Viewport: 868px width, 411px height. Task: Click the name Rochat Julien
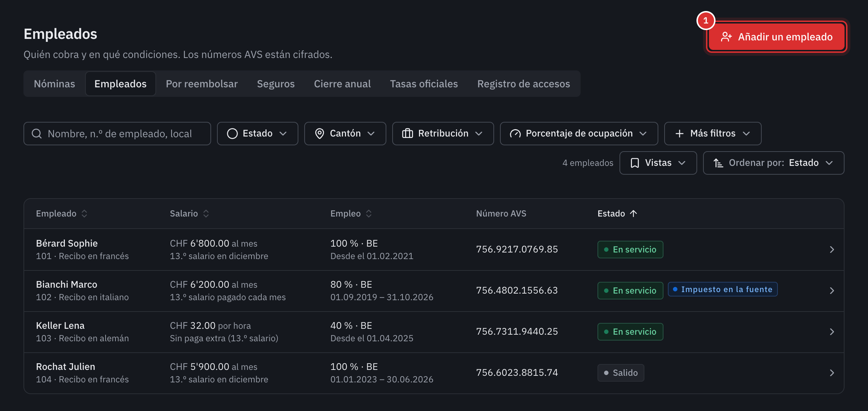pos(66,367)
